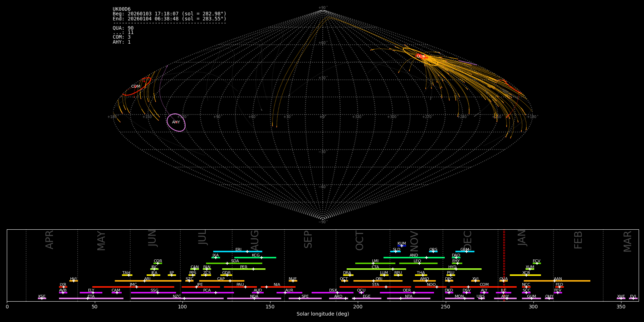Click the JAN month label on the timeline
Image resolution: width=644 pixels, height=322 pixels.
coord(522,238)
